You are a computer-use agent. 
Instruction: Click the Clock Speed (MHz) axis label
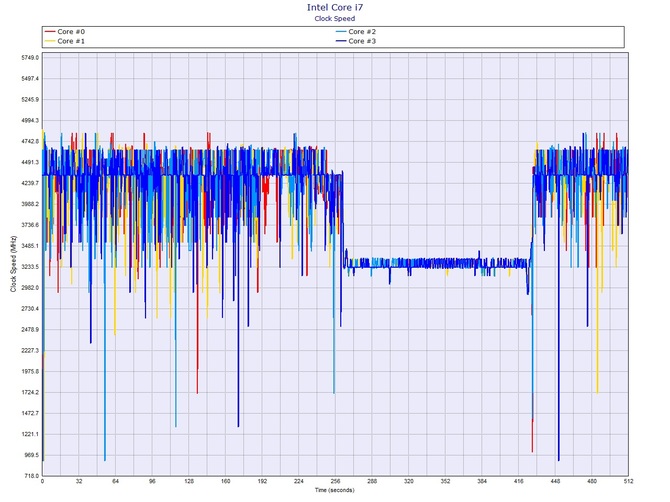coord(13,264)
